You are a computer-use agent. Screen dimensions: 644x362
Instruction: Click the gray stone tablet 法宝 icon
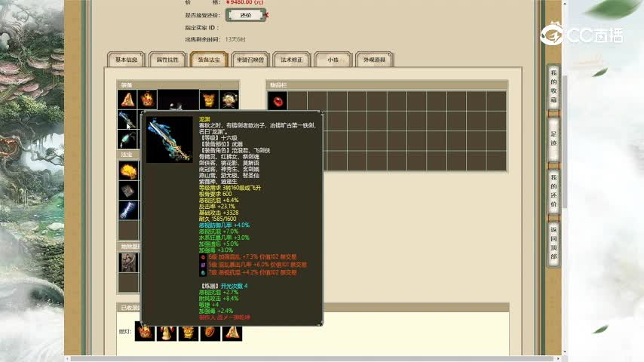tap(128, 190)
